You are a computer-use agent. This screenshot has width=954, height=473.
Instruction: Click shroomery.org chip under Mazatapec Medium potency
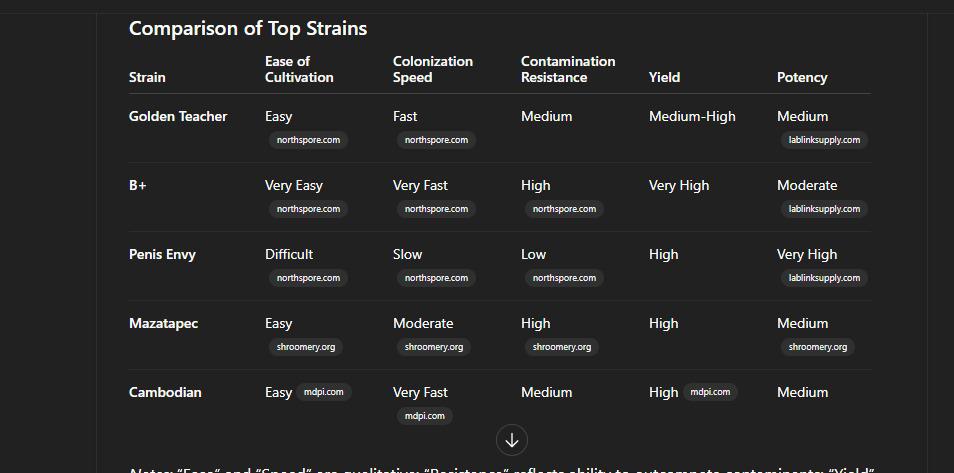click(818, 347)
